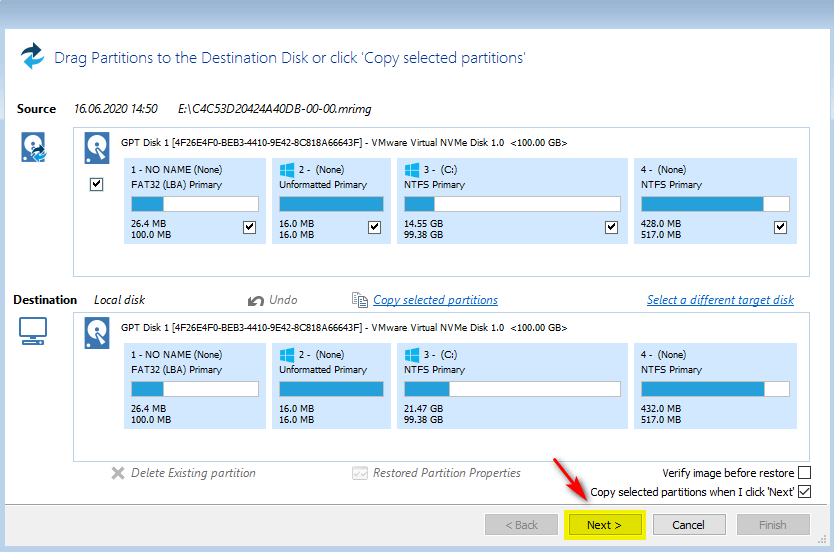The width and height of the screenshot is (834, 552).
Task: Click the restore arrows icon in header
Action: coord(32,56)
